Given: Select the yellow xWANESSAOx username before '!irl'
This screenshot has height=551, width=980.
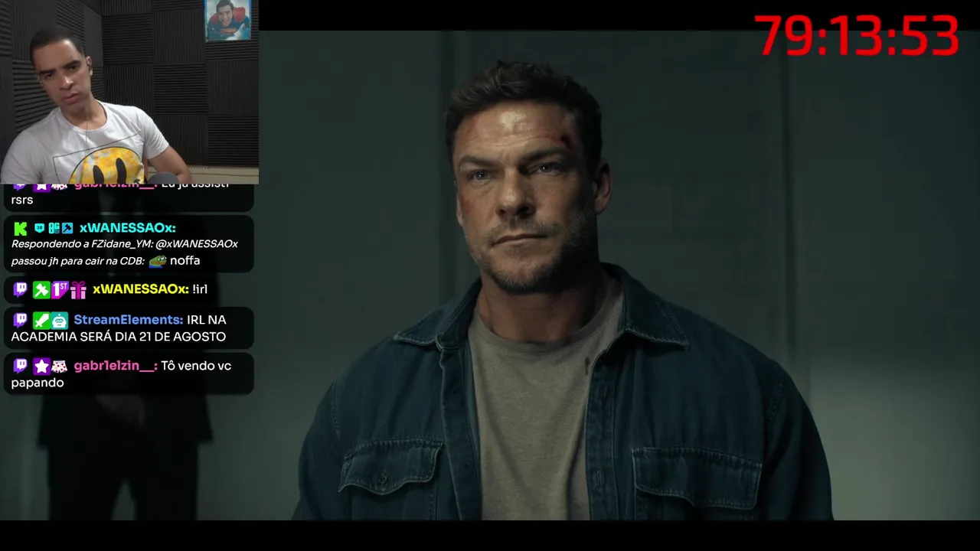Looking at the screenshot, I should [140, 289].
